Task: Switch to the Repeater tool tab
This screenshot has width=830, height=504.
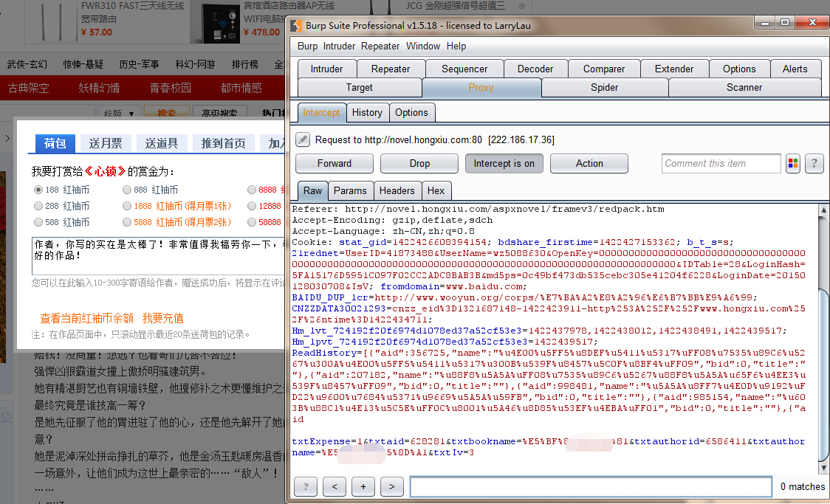Action: click(391, 69)
